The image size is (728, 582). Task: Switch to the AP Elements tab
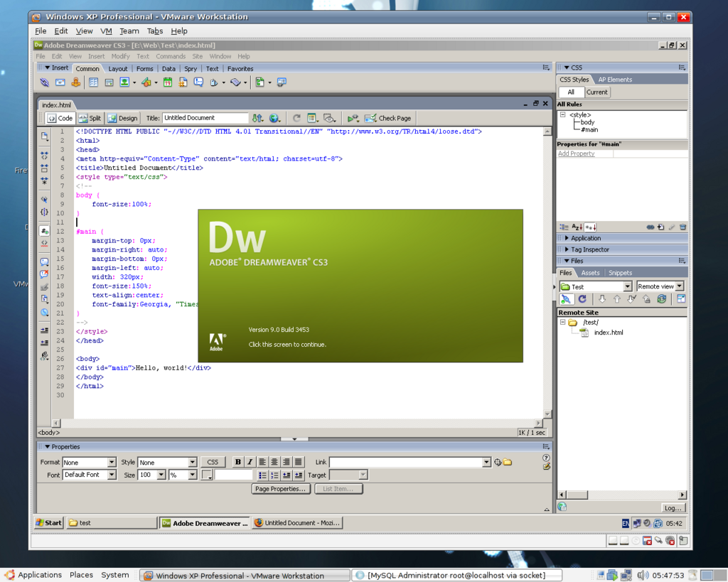(615, 80)
